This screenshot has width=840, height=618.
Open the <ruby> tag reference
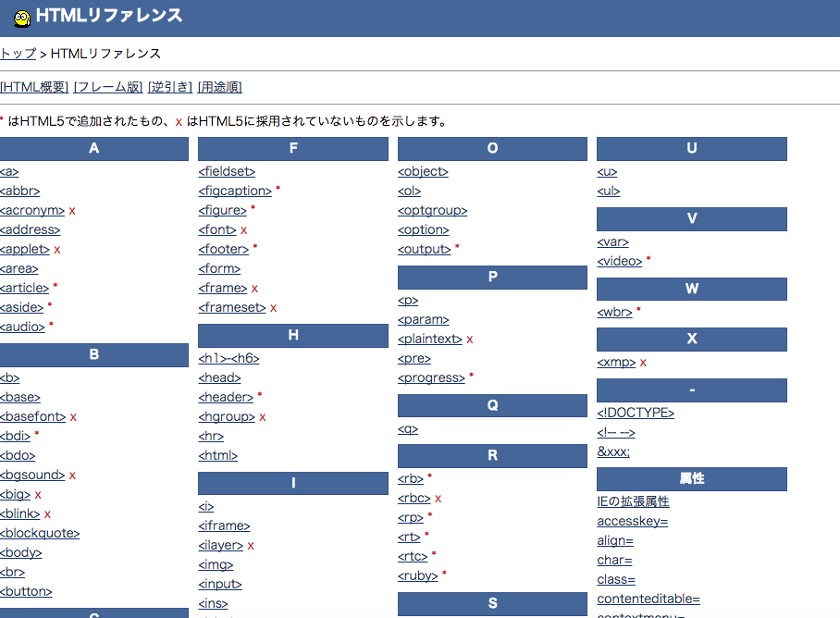(x=417, y=575)
